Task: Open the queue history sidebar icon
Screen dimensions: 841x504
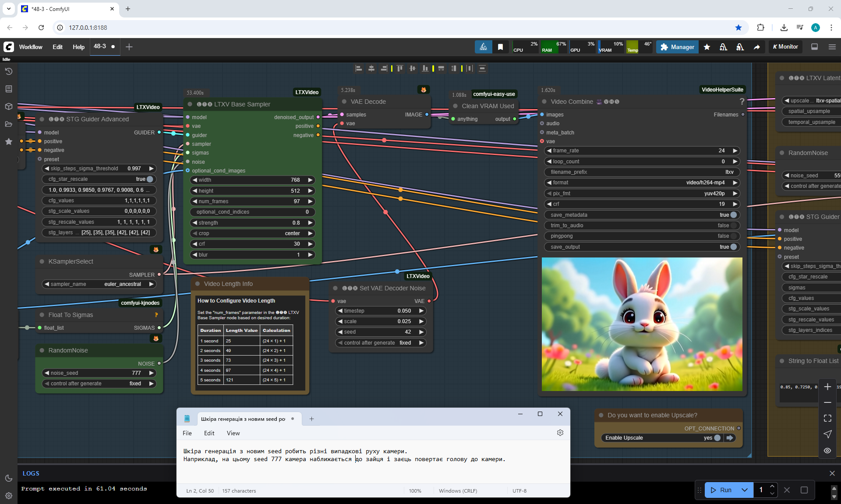Action: (8, 71)
